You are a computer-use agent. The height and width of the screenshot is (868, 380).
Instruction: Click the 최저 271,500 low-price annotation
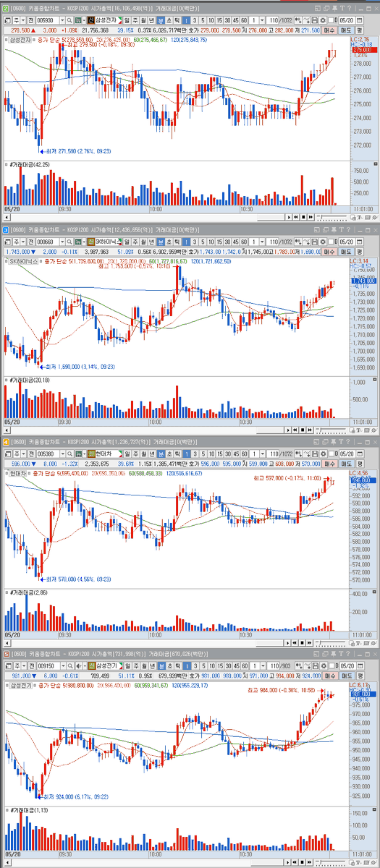[x=74, y=150]
